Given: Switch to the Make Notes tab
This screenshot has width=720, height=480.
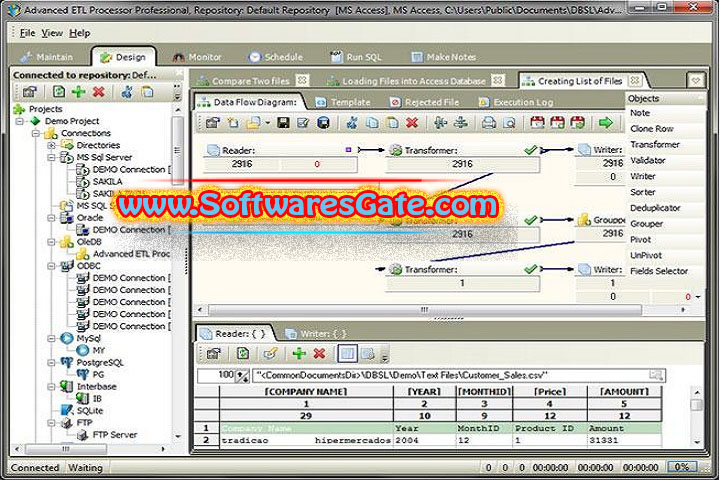Looking at the screenshot, I should point(444,57).
